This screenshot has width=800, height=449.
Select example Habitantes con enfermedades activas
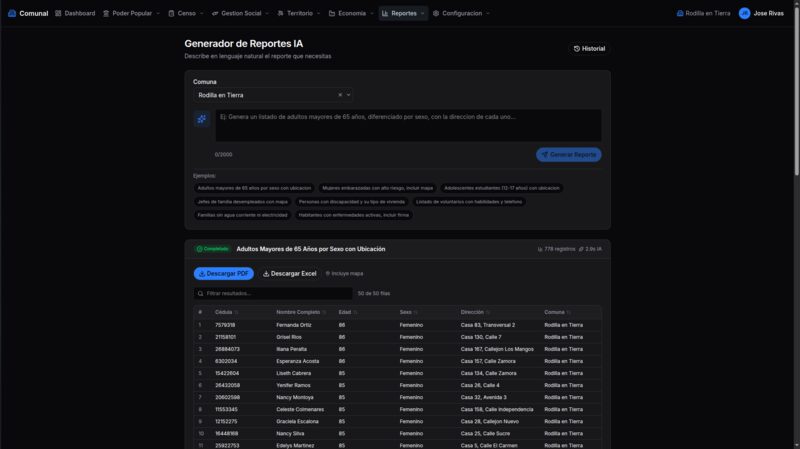[x=354, y=215]
